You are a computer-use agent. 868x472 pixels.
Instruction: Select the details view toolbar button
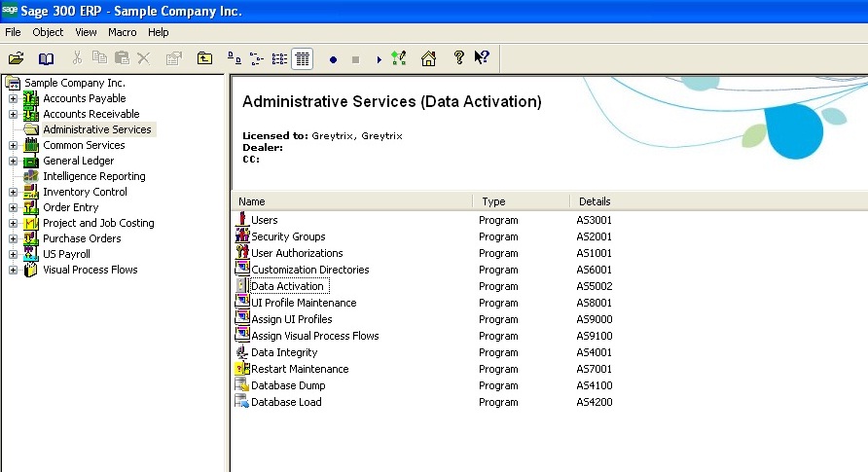point(303,58)
